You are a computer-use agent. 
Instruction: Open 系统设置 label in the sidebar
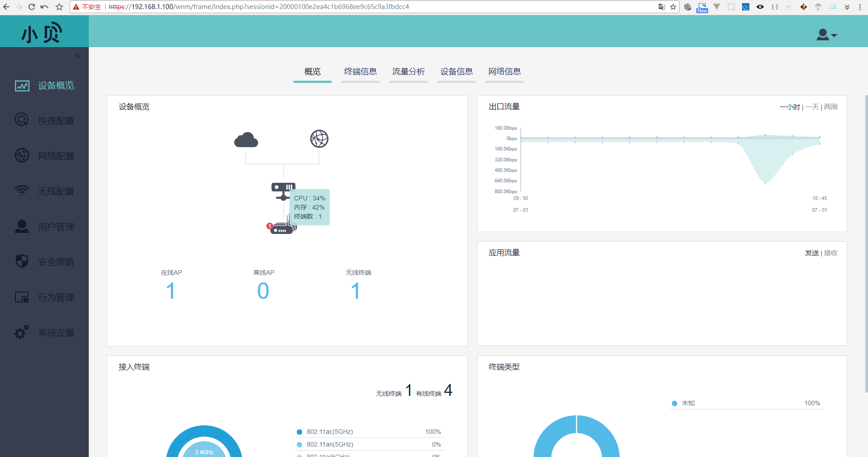coord(56,333)
